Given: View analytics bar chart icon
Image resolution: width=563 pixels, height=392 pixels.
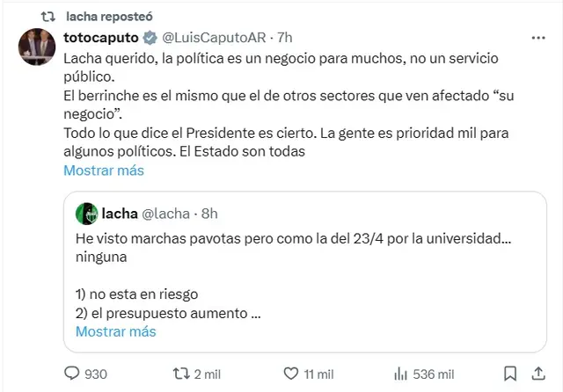Looking at the screenshot, I should point(401,374).
